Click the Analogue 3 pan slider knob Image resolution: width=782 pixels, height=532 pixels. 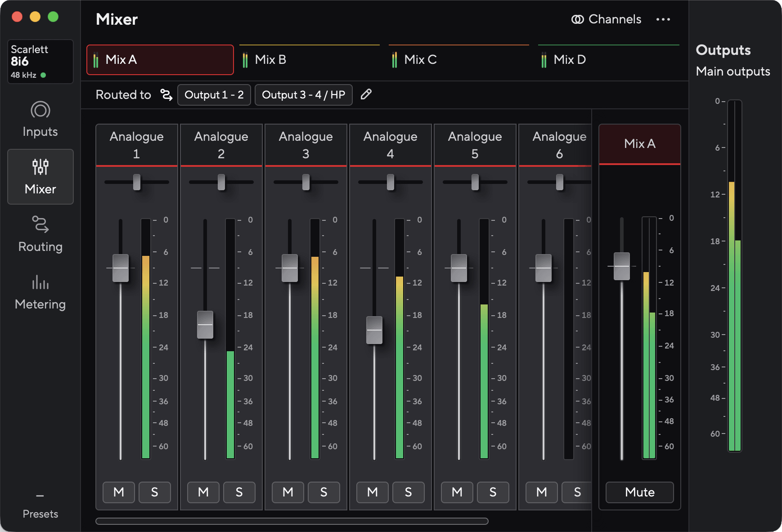pos(306,182)
